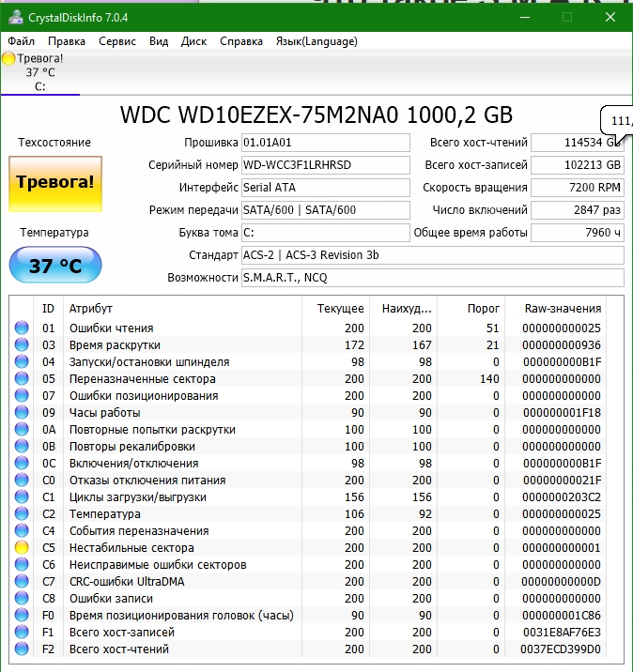Minimize the CrystalDiskInfo window
The height and width of the screenshot is (672, 633).
(525, 18)
